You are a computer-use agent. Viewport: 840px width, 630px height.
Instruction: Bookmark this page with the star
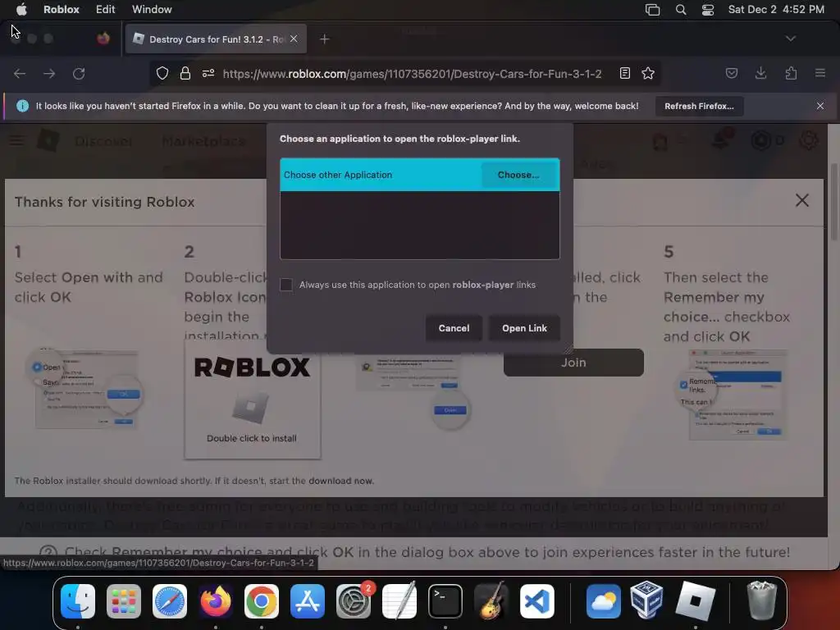(x=648, y=73)
